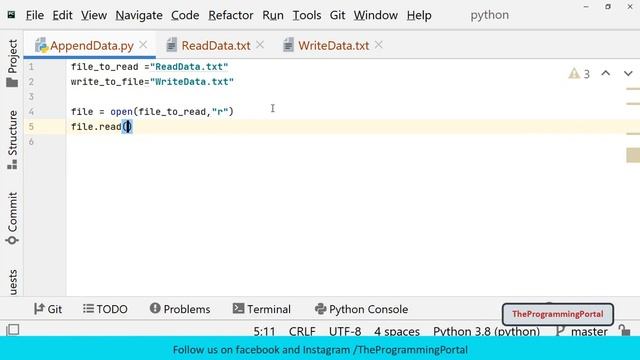Open the Tools menu
Image resolution: width=640 pixels, height=360 pixels.
point(307,15)
